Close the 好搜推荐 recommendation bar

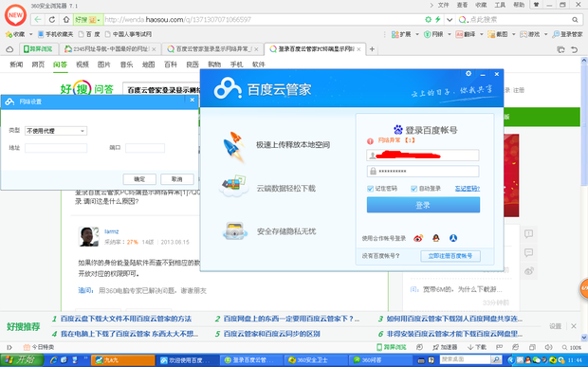tap(574, 326)
